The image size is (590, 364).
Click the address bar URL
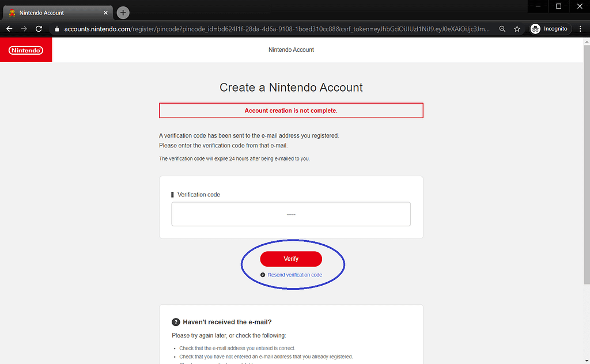click(277, 29)
